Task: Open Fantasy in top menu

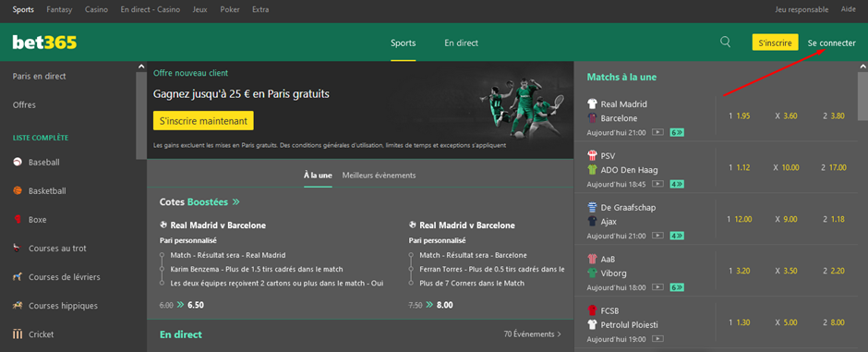Action: [x=59, y=9]
